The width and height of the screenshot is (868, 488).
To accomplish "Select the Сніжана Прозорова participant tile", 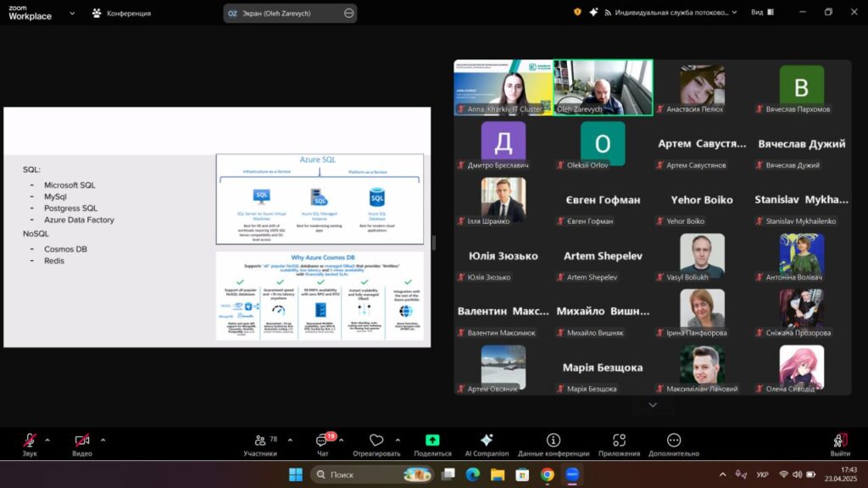I will click(x=802, y=311).
